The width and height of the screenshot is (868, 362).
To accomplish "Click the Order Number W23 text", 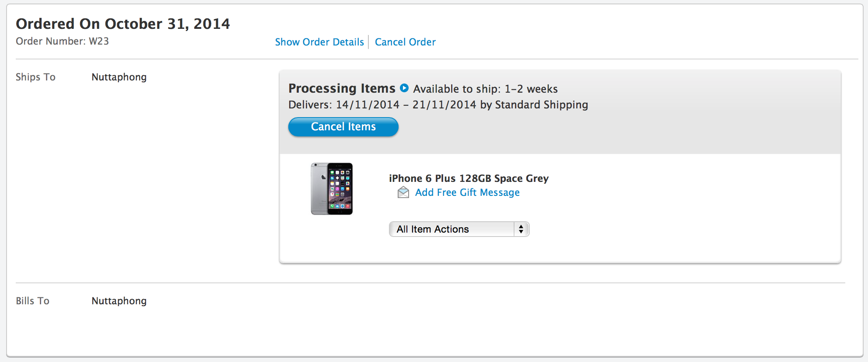I will click(62, 41).
